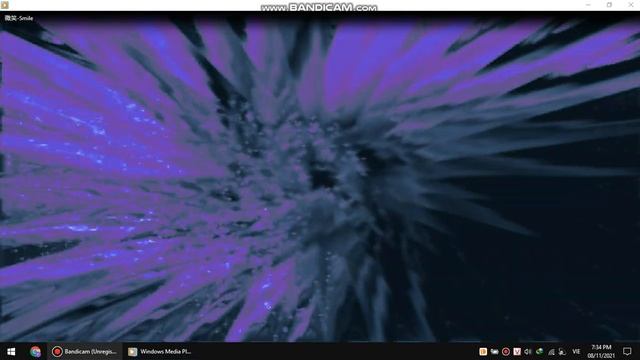Open the Action Center notifications icon
Viewport: 640px width, 360px height.
[x=627, y=351]
